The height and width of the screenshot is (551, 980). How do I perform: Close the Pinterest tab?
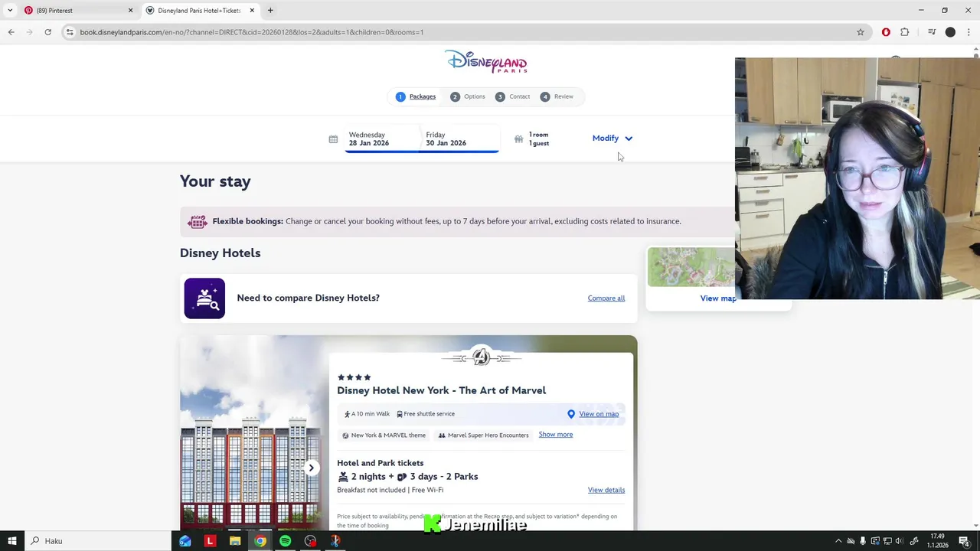(130, 11)
